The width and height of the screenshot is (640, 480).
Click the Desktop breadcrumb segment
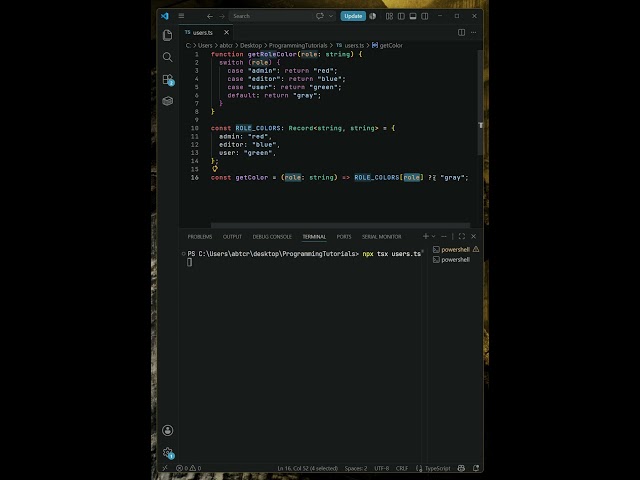click(x=251, y=45)
